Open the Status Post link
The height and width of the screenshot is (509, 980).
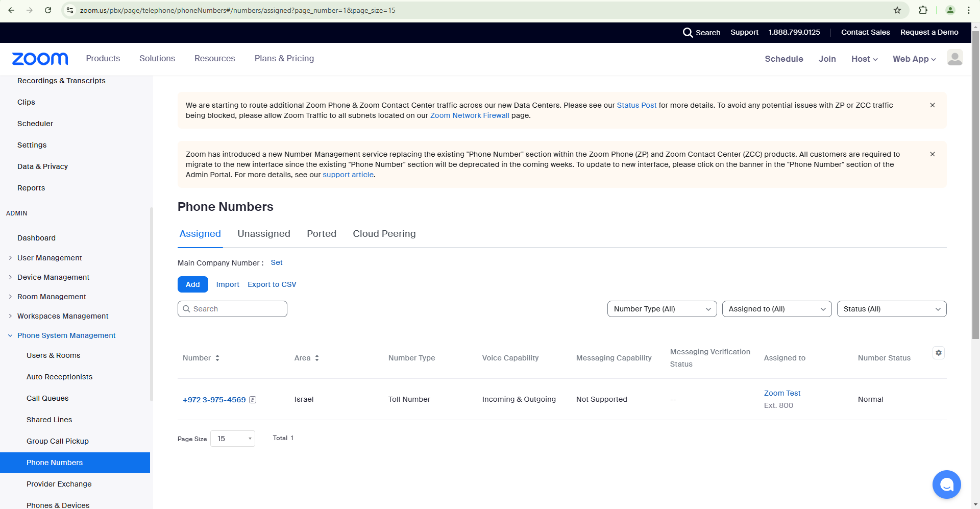pyautogui.click(x=636, y=105)
